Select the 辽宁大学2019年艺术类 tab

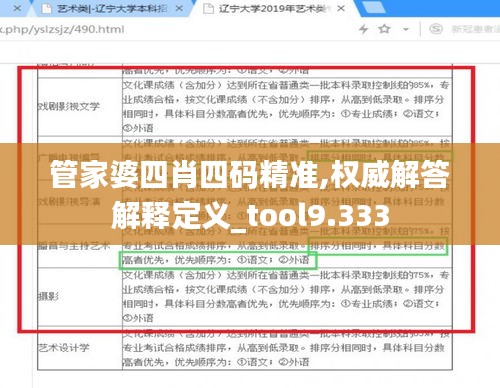pyautogui.click(x=273, y=9)
